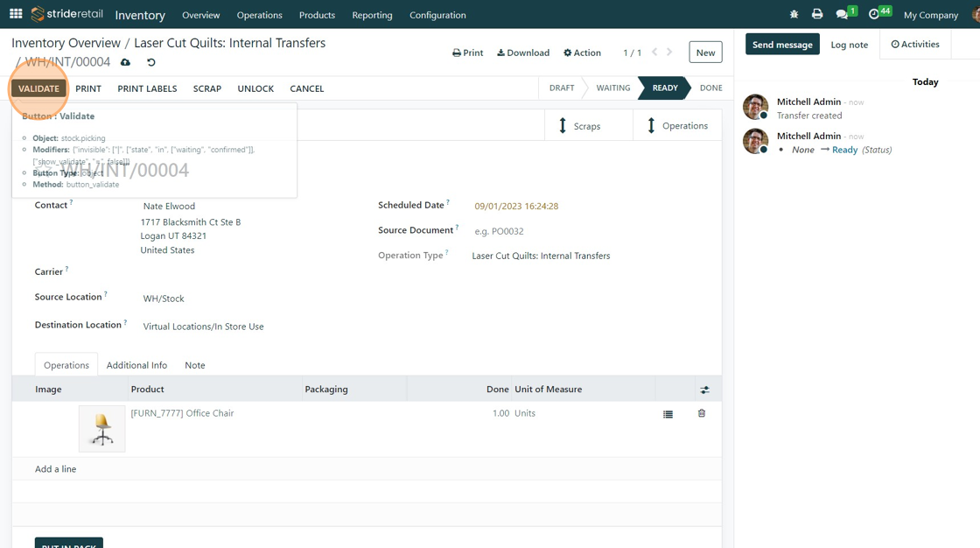The image size is (980, 548).
Task: Click the Operation Type field value
Action: (541, 256)
